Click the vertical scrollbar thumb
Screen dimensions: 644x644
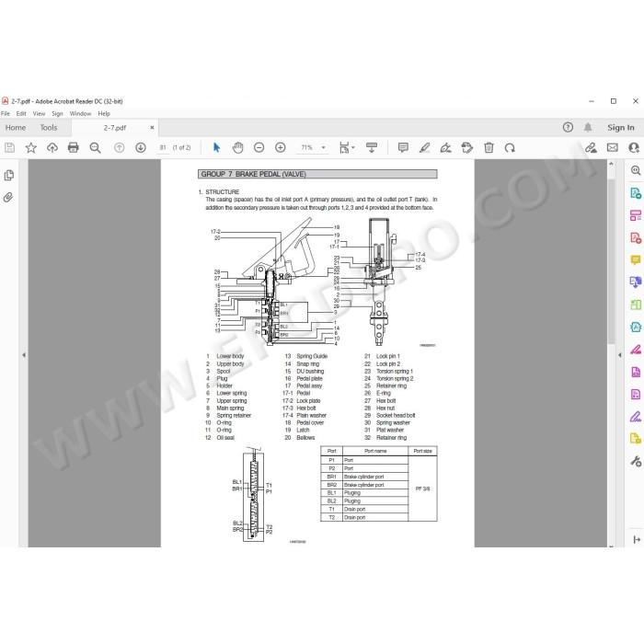pos(611,261)
